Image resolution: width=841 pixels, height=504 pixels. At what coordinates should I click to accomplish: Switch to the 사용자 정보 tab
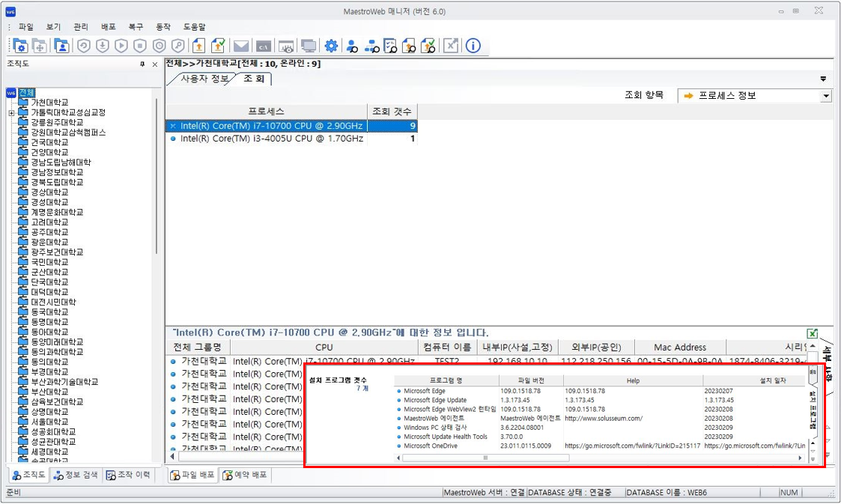pos(204,79)
